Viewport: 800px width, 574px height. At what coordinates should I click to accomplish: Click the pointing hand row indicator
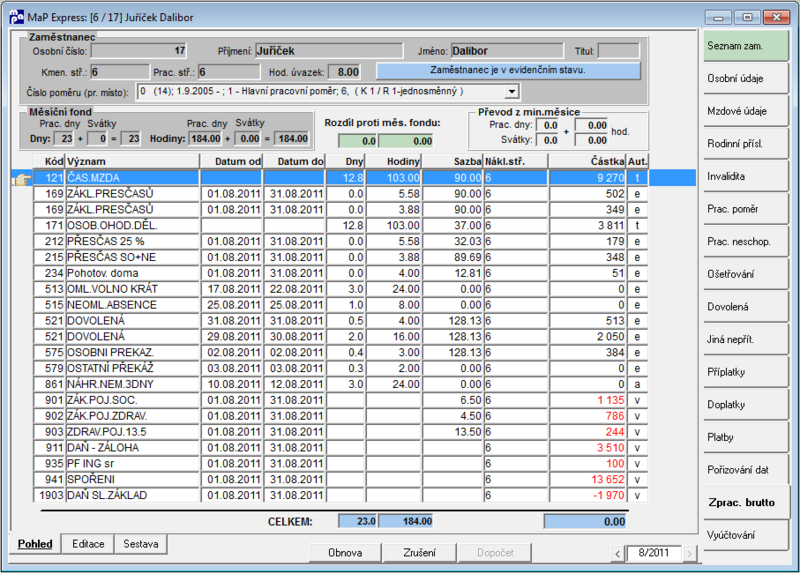[21, 178]
